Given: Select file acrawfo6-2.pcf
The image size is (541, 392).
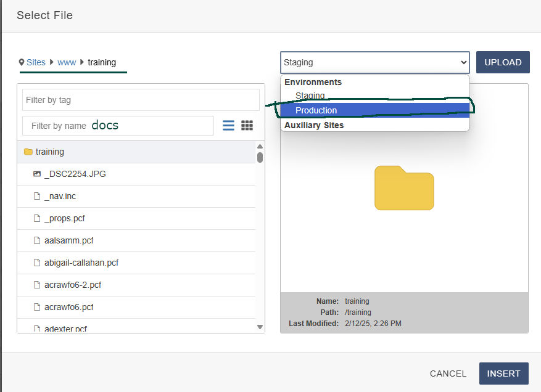Looking at the screenshot, I should pyautogui.click(x=136, y=285).
